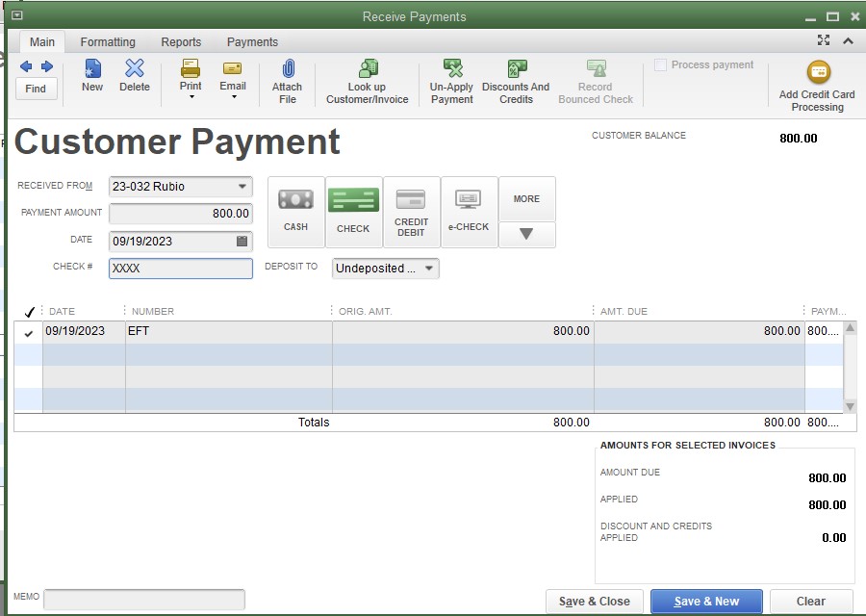866x616 pixels.
Task: Switch to the Reports tab
Action: [181, 41]
